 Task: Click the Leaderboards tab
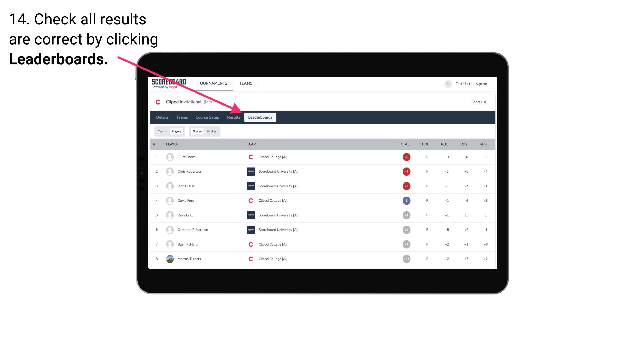pyautogui.click(x=261, y=117)
